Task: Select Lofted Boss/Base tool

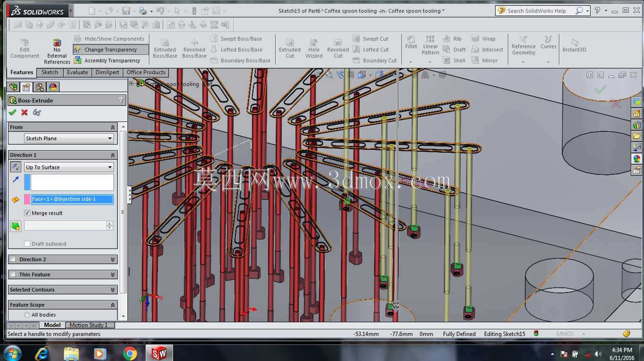Action: pos(236,50)
